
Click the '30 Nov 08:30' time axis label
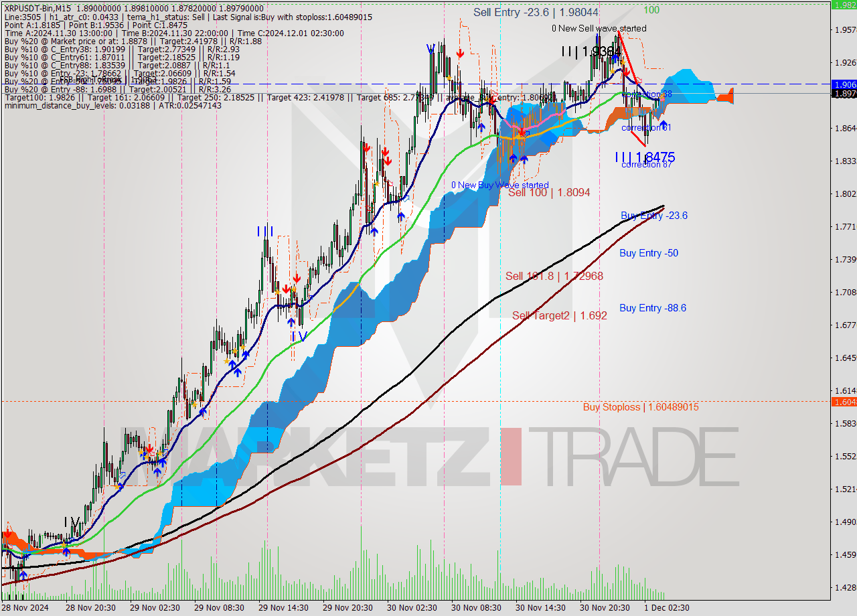point(477,608)
